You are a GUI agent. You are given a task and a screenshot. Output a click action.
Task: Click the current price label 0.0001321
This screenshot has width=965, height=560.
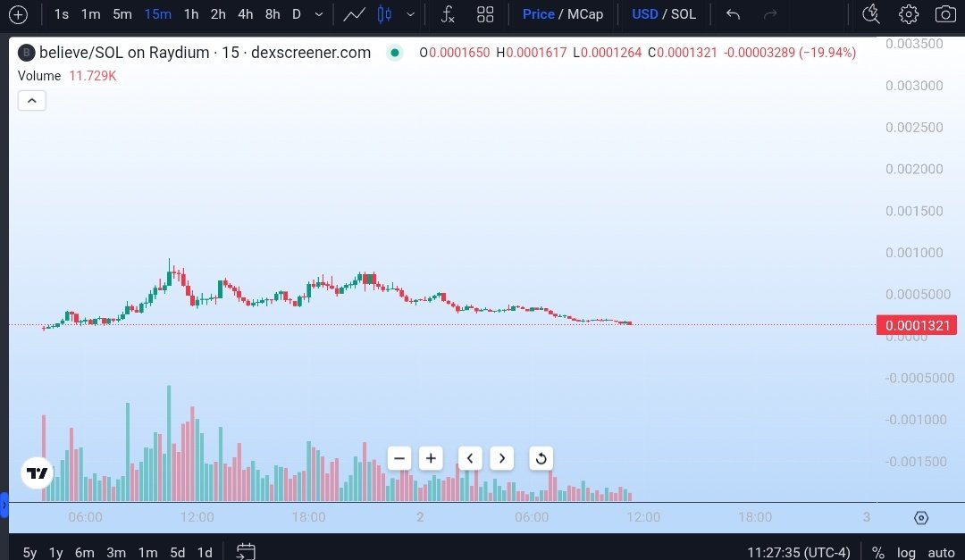pyautogui.click(x=917, y=325)
